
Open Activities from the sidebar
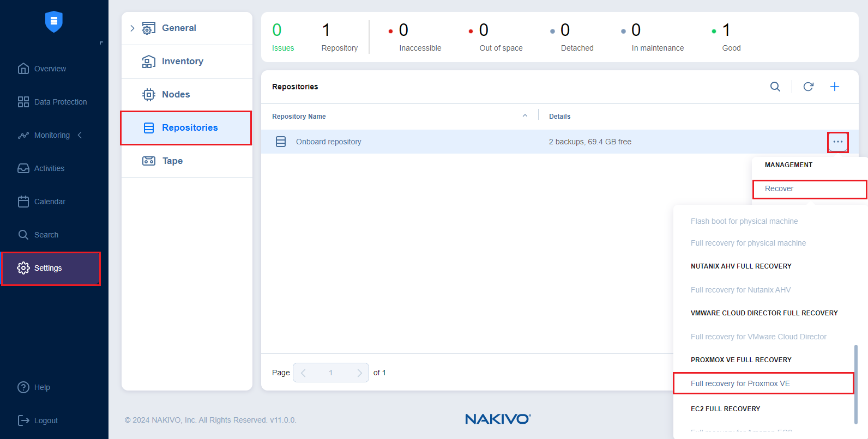(x=49, y=168)
